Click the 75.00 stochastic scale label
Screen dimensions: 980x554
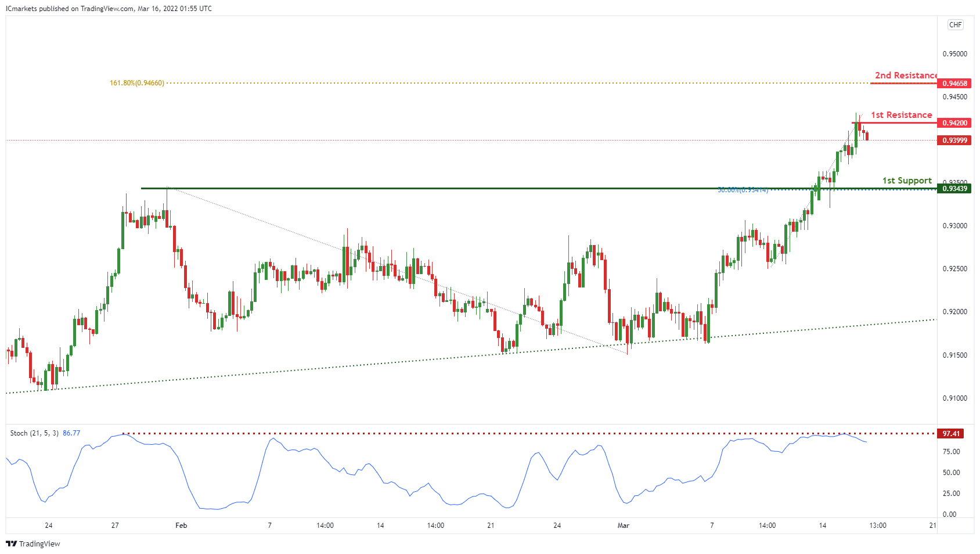[951, 452]
